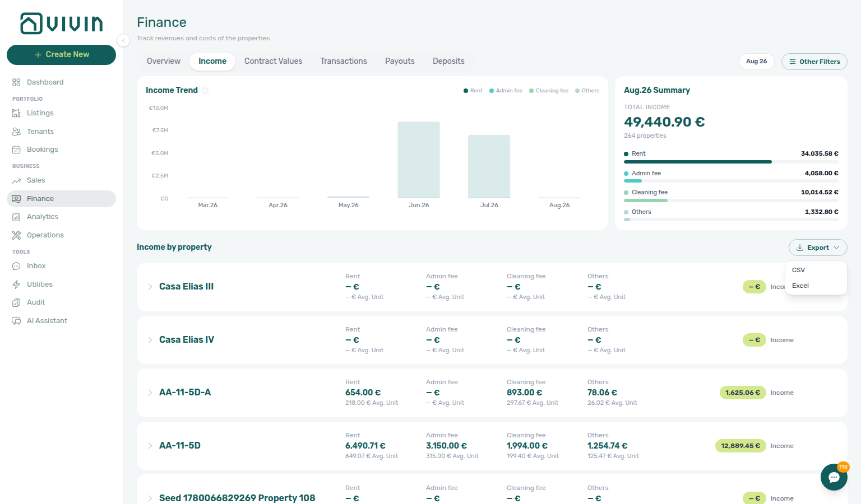Click AA-11-5D rent value 6,490.71 €
The height and width of the screenshot is (504, 861).
tap(365, 446)
